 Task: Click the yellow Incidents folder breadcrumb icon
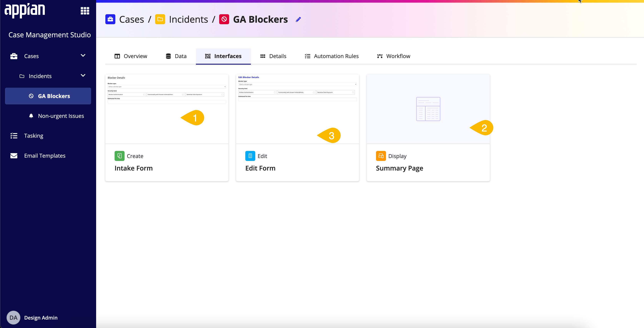(160, 19)
